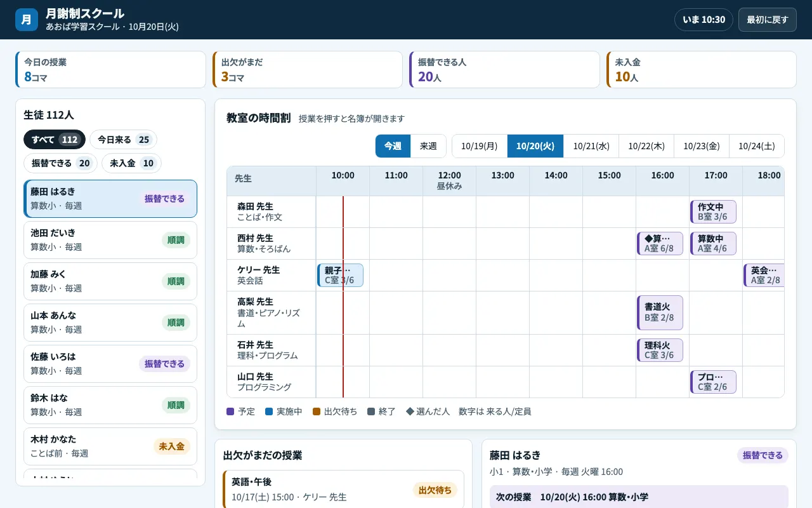Select the 10/19(月) day tab
Viewport: 812px width, 508px height.
(480, 146)
